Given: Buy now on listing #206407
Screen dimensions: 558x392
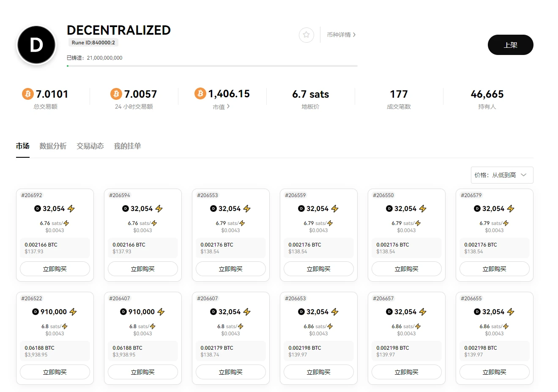Looking at the screenshot, I should click(143, 372).
